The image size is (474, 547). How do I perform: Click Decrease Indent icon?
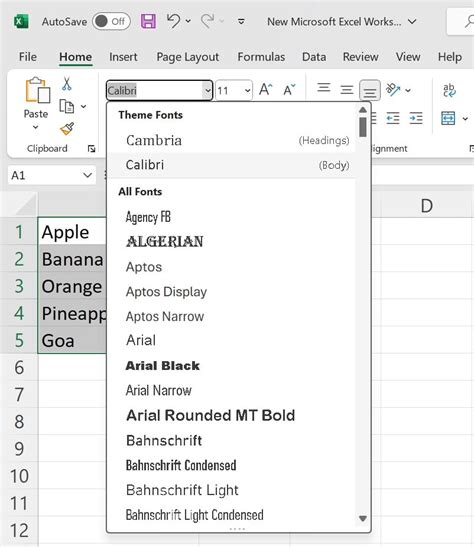393,118
